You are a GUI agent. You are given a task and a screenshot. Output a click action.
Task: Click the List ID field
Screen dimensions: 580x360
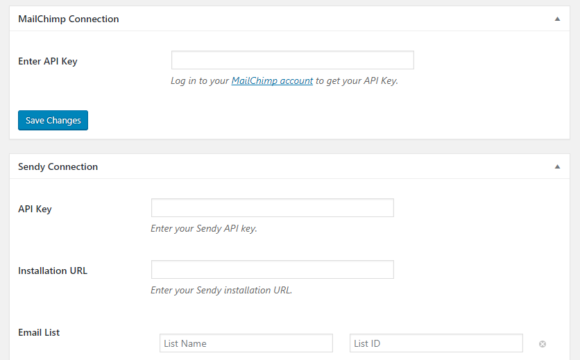436,343
